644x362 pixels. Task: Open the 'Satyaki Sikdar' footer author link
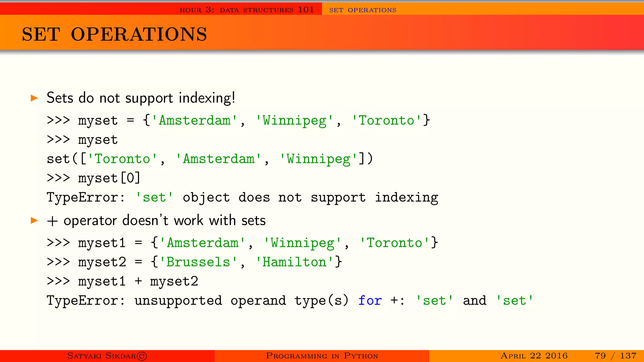pyautogui.click(x=107, y=356)
